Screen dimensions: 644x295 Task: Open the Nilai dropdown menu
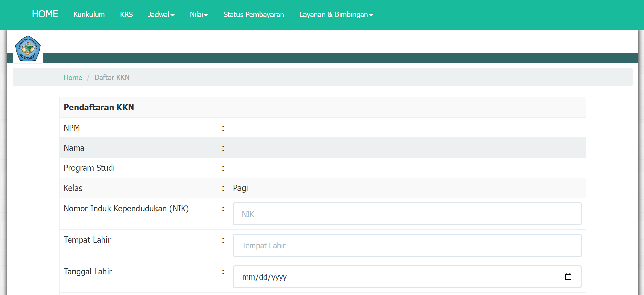click(x=199, y=15)
